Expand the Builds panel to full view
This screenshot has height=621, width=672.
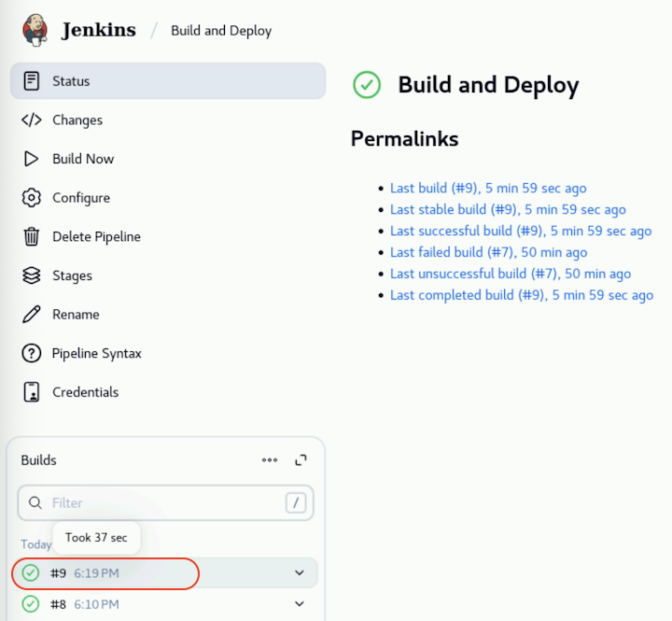click(x=301, y=460)
